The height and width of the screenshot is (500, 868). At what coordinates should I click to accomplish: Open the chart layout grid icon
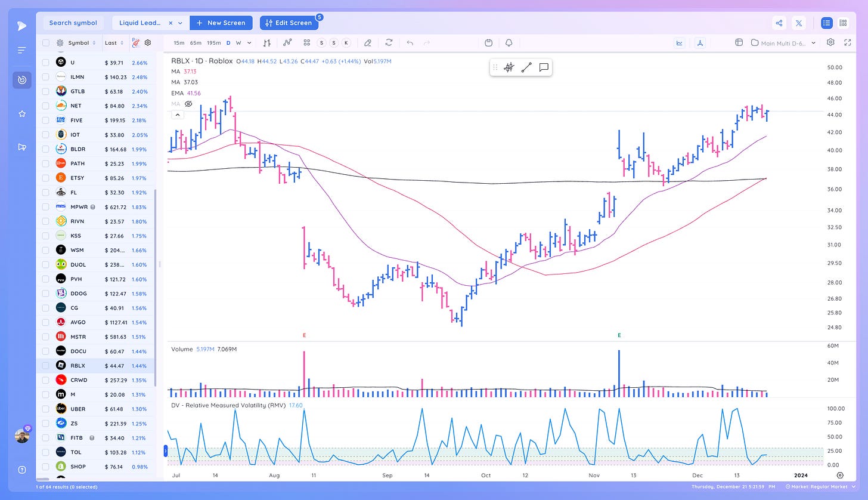pos(306,43)
